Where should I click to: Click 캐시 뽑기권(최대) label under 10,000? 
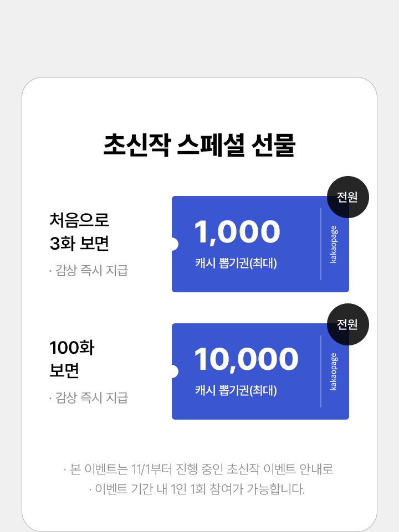coord(236,390)
